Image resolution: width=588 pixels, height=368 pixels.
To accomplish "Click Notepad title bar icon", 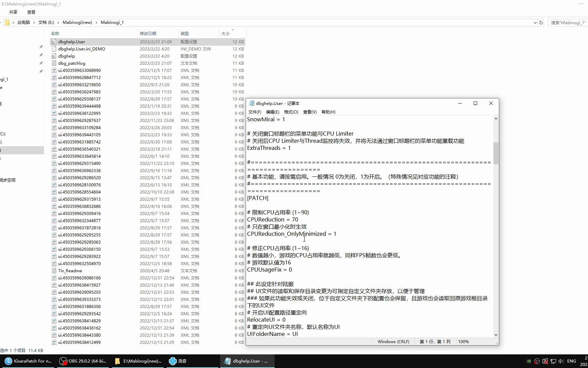I will click(252, 103).
